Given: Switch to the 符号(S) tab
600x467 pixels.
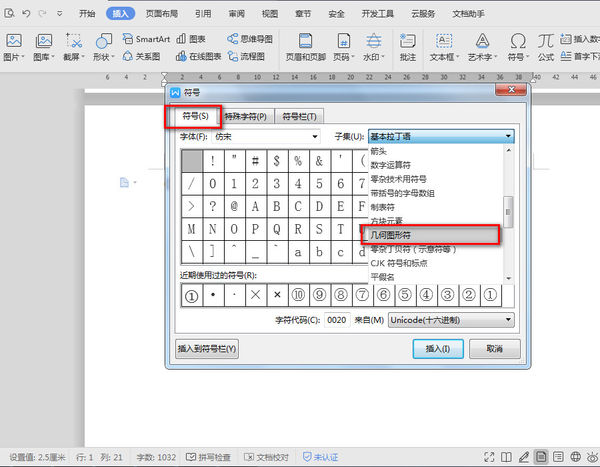Looking at the screenshot, I should (195, 116).
